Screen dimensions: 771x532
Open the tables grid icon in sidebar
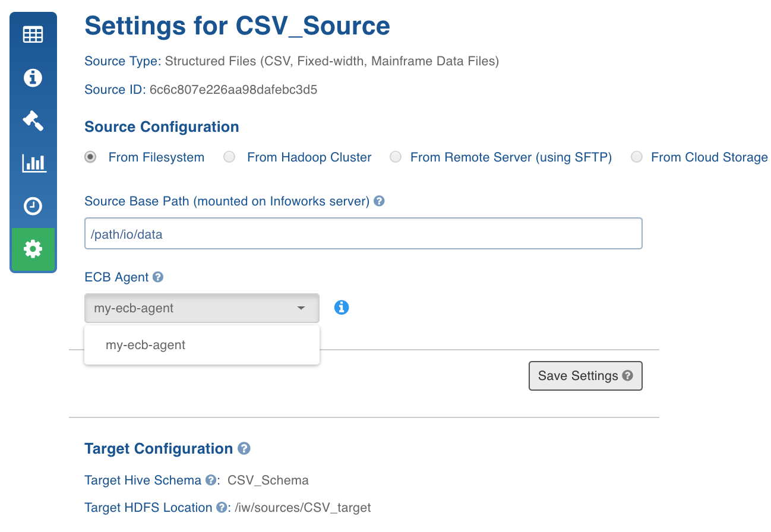pyautogui.click(x=33, y=34)
